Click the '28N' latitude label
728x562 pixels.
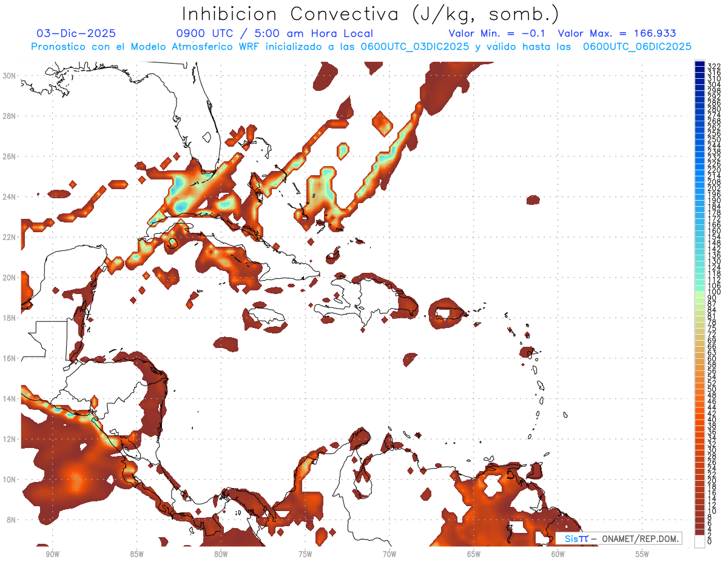tap(10, 116)
